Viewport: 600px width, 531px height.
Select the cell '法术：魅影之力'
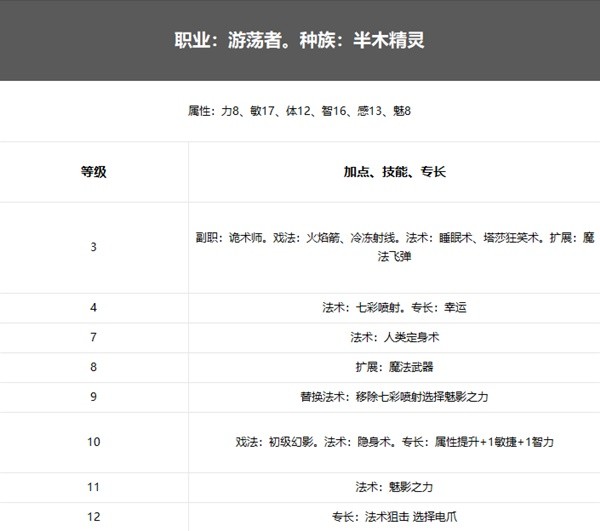click(395, 487)
